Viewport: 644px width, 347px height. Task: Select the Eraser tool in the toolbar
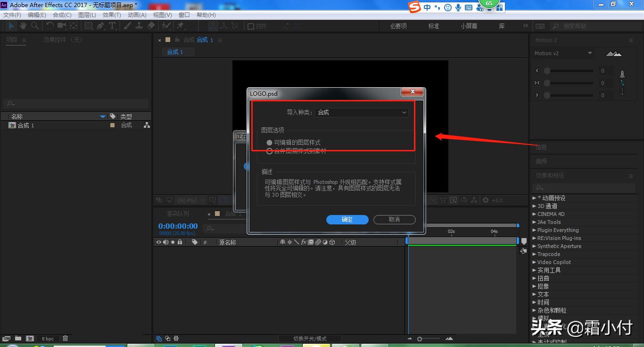(x=151, y=25)
